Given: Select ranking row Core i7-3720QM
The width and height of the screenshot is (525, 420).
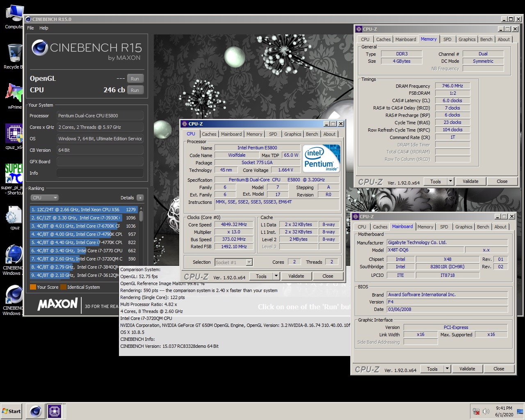Looking at the screenshot, I should (x=84, y=259).
